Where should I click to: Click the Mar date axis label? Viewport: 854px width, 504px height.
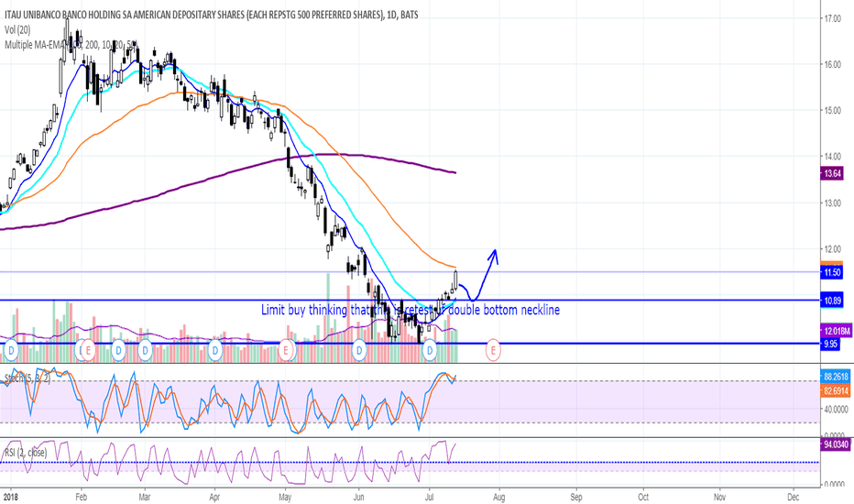[x=145, y=497]
